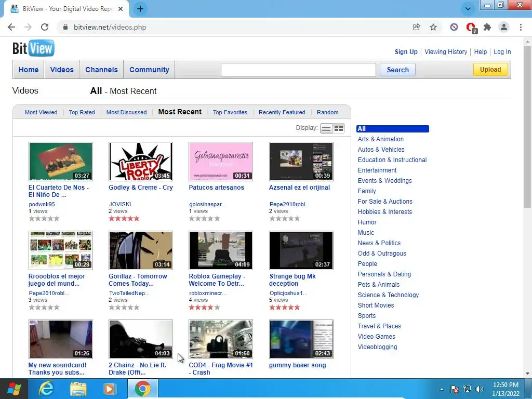The width and height of the screenshot is (532, 399).
Task: Open the Liberty Rock Radio thumbnail
Action: click(140, 162)
